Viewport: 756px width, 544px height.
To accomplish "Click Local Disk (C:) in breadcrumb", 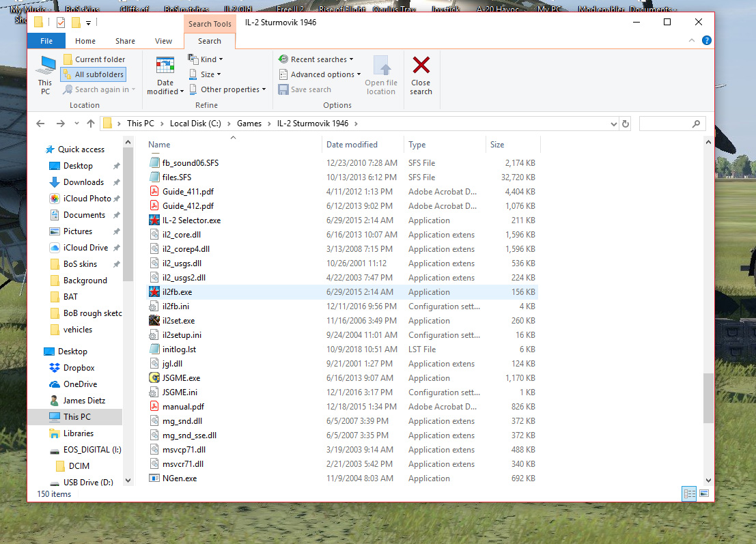I will pyautogui.click(x=195, y=124).
